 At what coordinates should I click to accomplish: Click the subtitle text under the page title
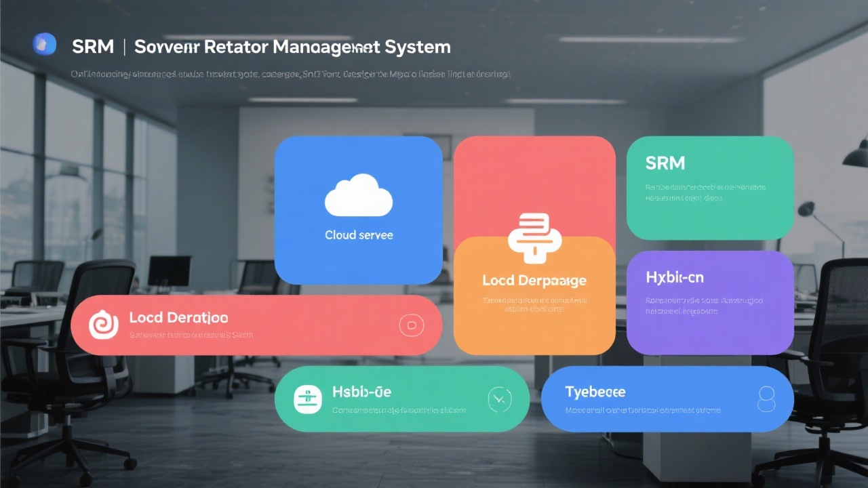click(x=290, y=74)
